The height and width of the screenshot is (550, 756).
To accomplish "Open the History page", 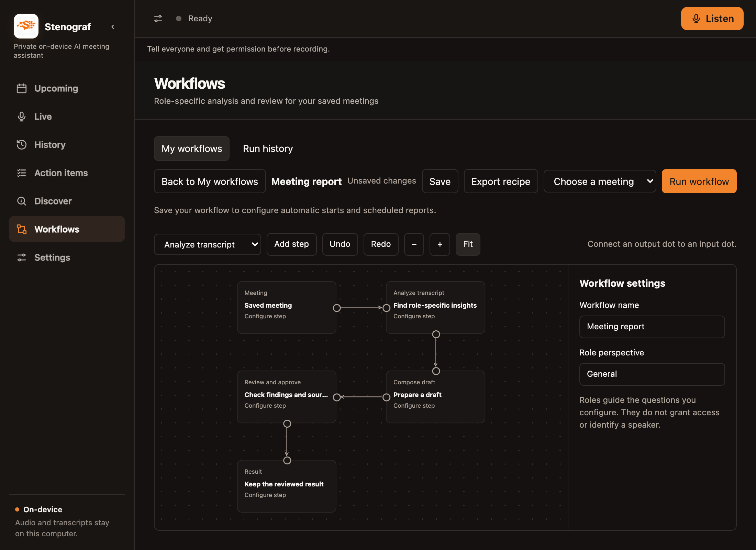I will coord(67,145).
